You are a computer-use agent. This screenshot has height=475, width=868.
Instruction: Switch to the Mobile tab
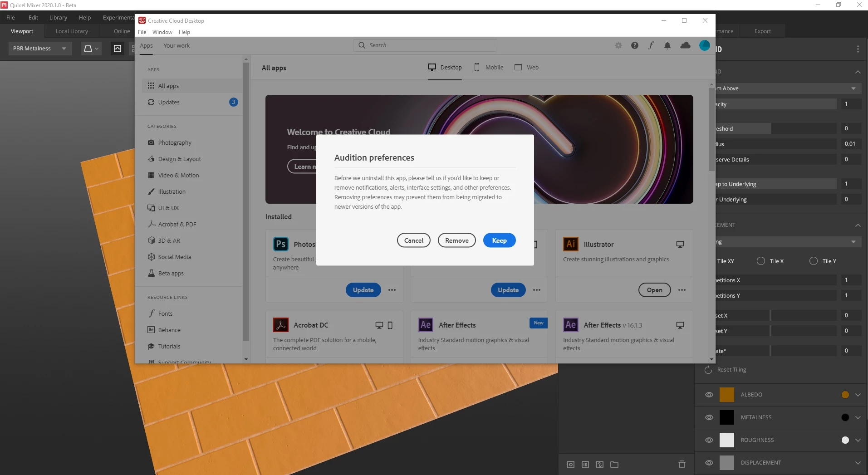pos(489,67)
